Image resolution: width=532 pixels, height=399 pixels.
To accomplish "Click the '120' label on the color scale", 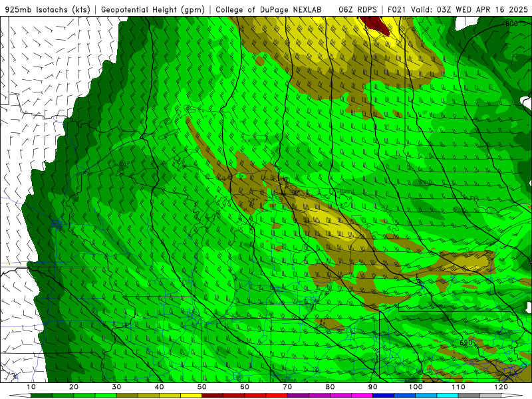I will (501, 387).
